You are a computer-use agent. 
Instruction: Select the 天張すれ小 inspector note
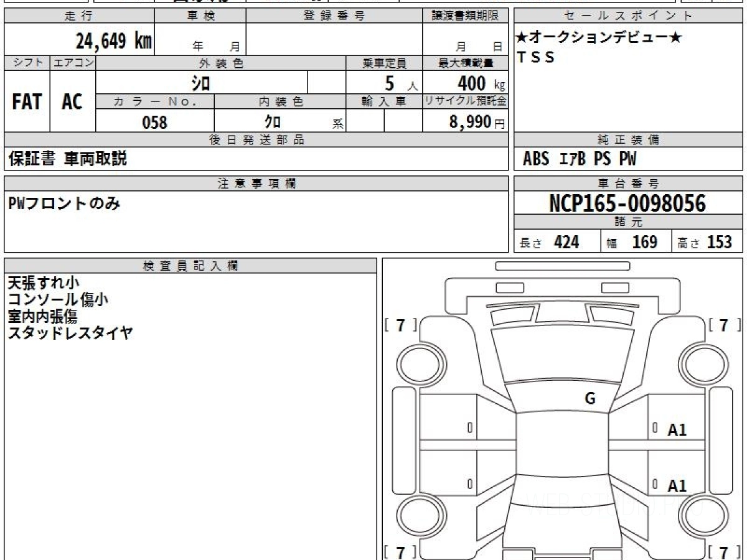[x=43, y=283]
